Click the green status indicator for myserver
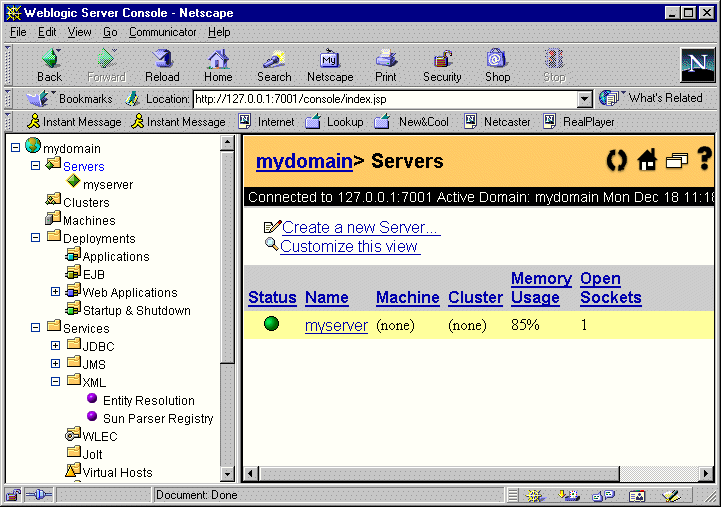The image size is (721, 507). [x=271, y=324]
